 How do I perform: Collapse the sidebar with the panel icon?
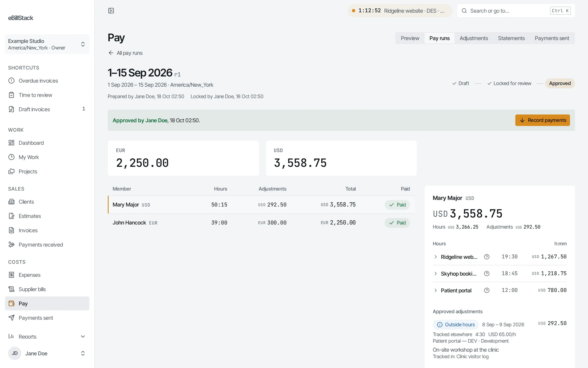[111, 11]
